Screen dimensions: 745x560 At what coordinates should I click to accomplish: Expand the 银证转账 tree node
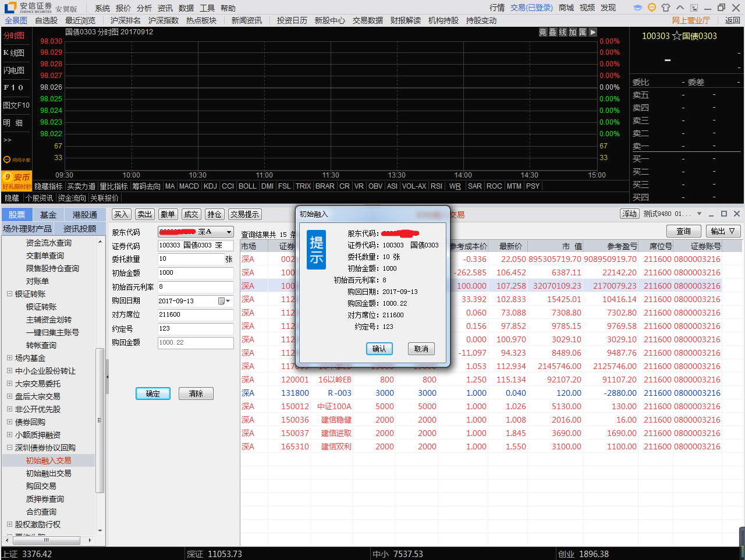(x=9, y=294)
